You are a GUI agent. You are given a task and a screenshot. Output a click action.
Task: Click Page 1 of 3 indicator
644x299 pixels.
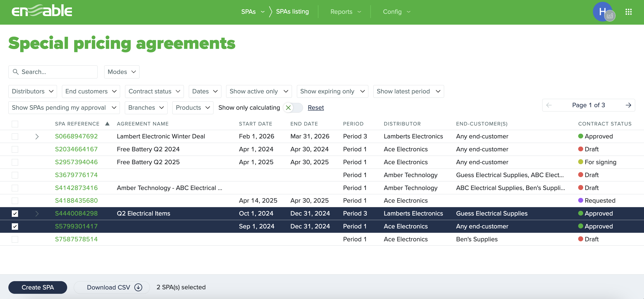pos(589,105)
